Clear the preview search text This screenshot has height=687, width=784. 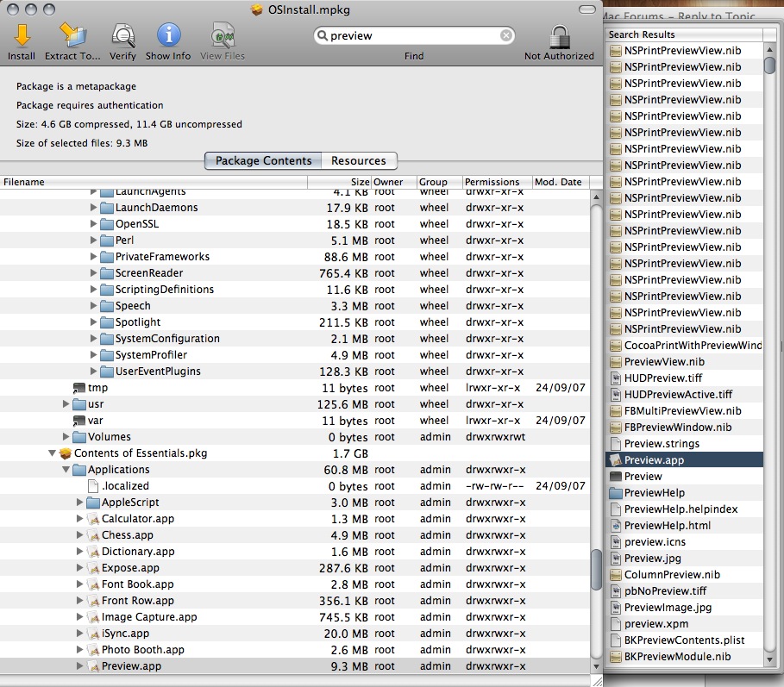[506, 35]
